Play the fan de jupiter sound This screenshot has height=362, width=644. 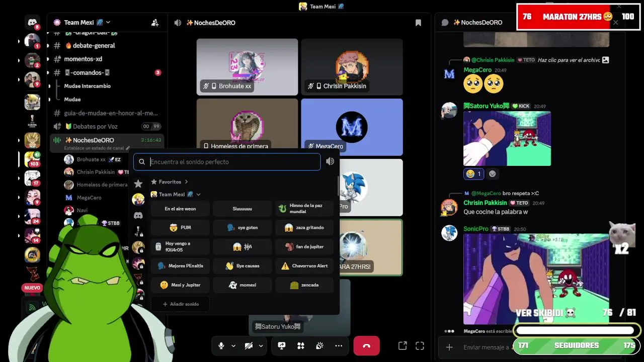pyautogui.click(x=304, y=247)
